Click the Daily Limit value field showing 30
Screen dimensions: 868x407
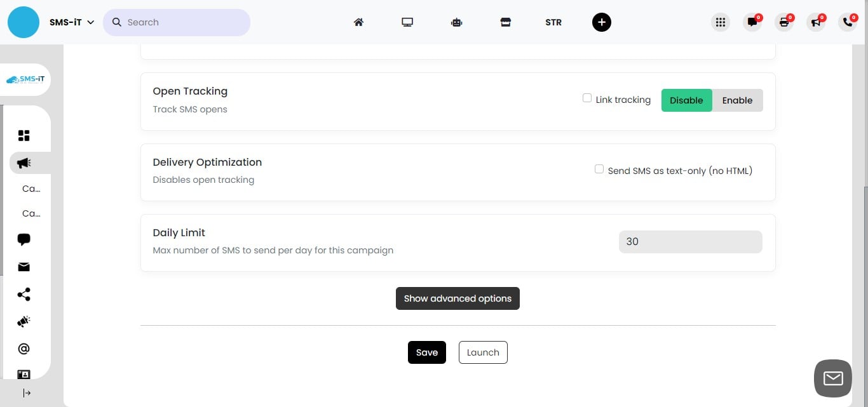[x=690, y=241]
